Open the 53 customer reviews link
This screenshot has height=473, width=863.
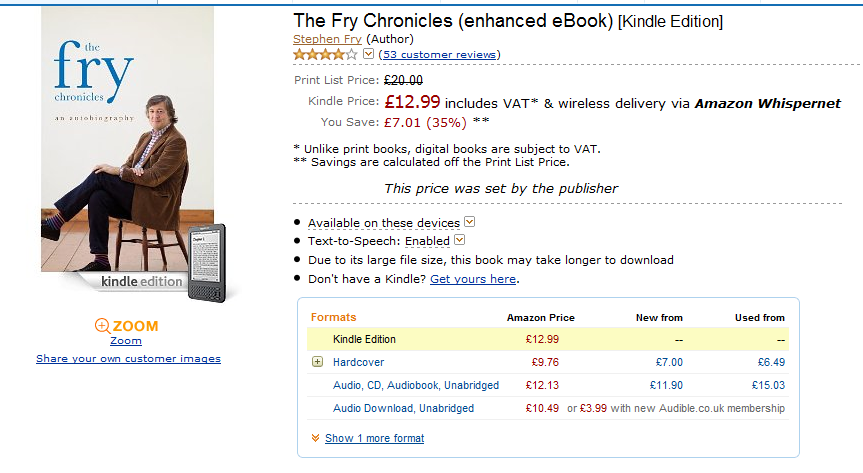[x=439, y=54]
